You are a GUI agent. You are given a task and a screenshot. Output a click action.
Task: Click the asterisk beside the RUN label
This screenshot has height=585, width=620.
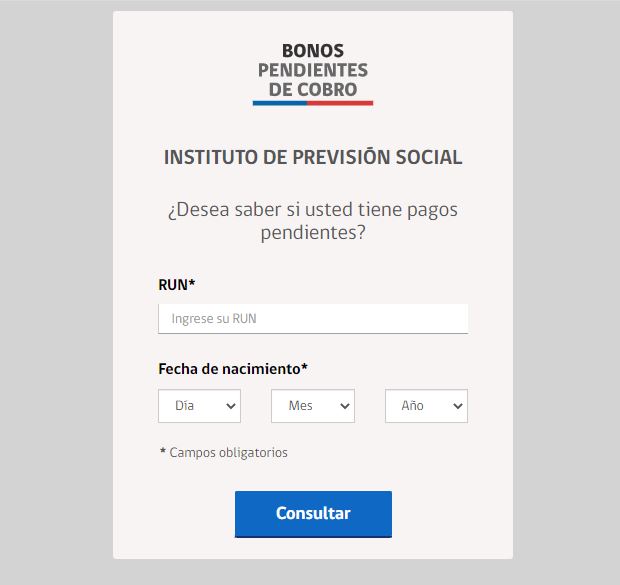click(x=192, y=282)
